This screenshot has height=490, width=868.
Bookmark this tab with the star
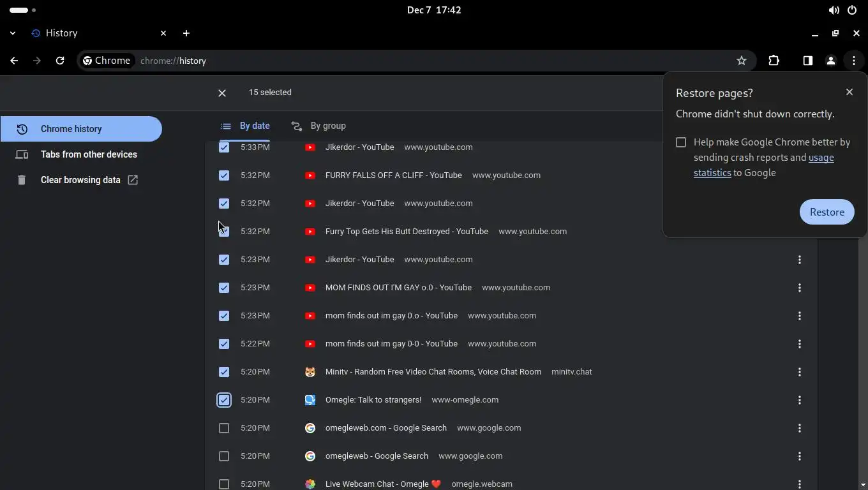click(742, 61)
